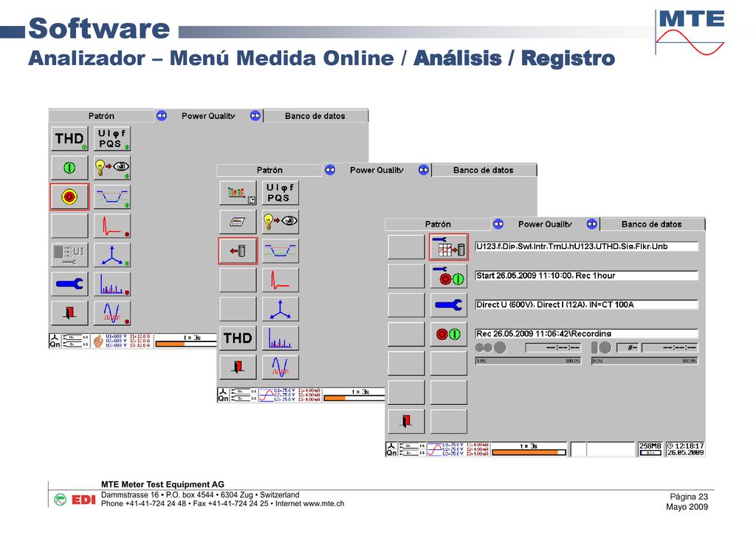Image resolution: width=756 pixels, height=535 pixels.
Task: Click the Rec 26.05.2009 11:06:42 field
Action: pyautogui.click(x=587, y=333)
